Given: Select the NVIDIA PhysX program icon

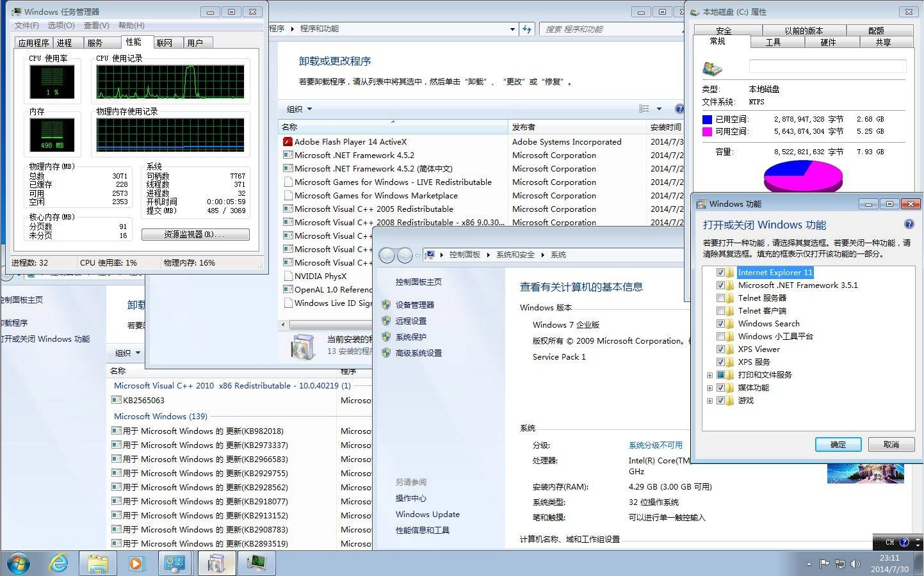Looking at the screenshot, I should tap(288, 276).
